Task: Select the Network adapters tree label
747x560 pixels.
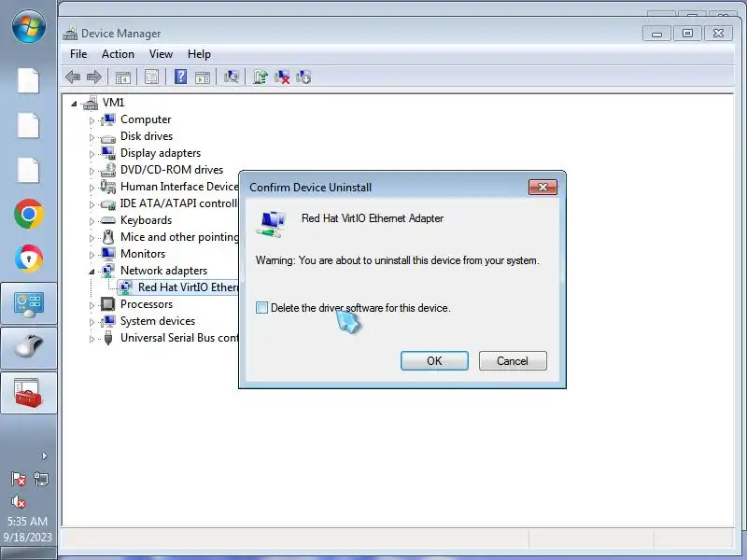Action: (163, 270)
